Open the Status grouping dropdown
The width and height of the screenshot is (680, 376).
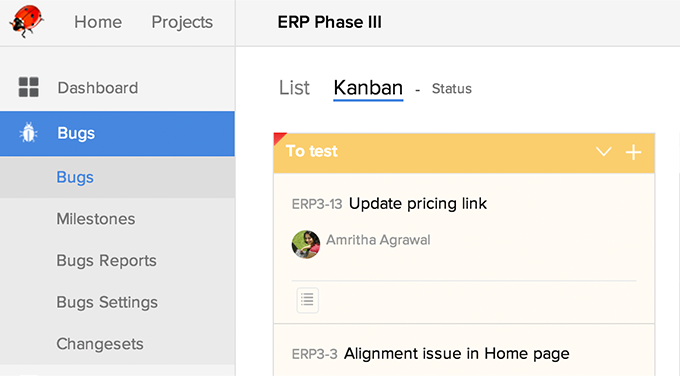(451, 88)
